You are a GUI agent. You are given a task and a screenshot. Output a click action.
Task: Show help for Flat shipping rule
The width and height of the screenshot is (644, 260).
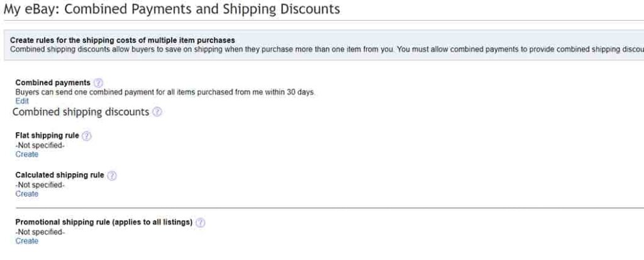pos(86,136)
